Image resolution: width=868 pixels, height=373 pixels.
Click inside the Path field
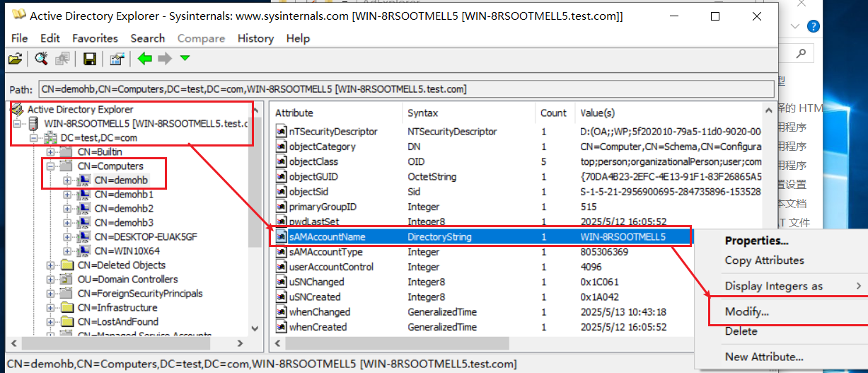click(405, 89)
